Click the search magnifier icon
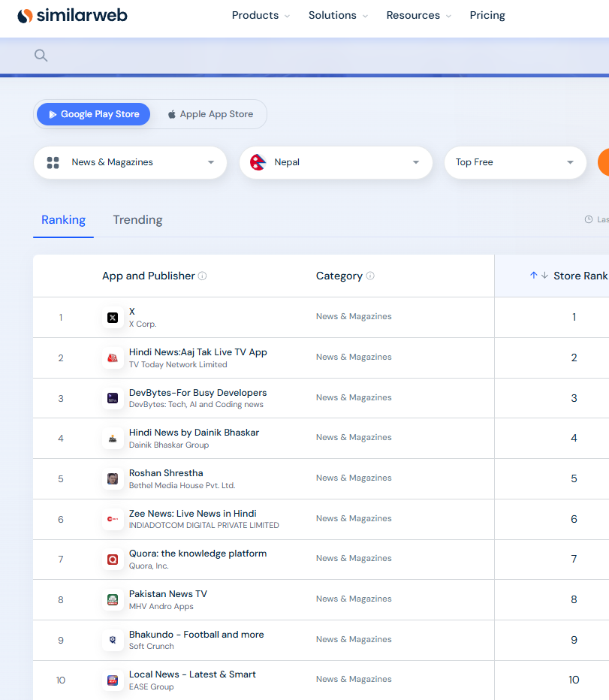The height and width of the screenshot is (700, 609). pos(41,56)
